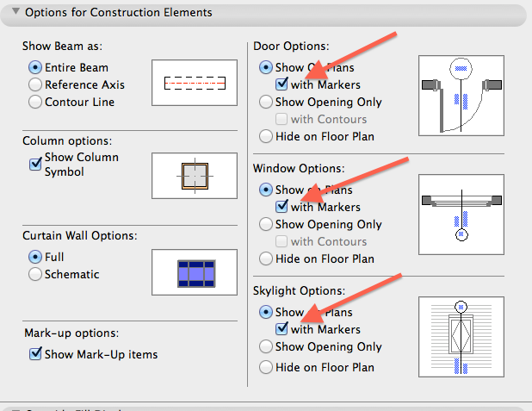Choose Hide on Floor Plan for skylights
Viewport: 532px width, 411px height.
pos(265,367)
